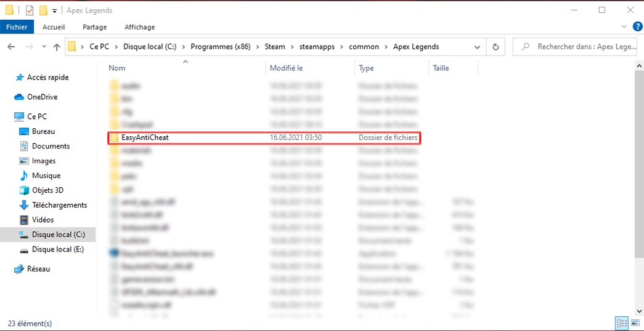Go back to previous folder
Image resolution: width=644 pixels, height=331 pixels.
(12, 47)
